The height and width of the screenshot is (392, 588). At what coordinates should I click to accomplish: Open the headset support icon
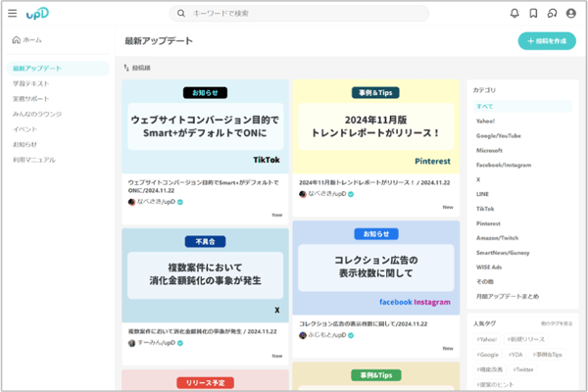[552, 14]
